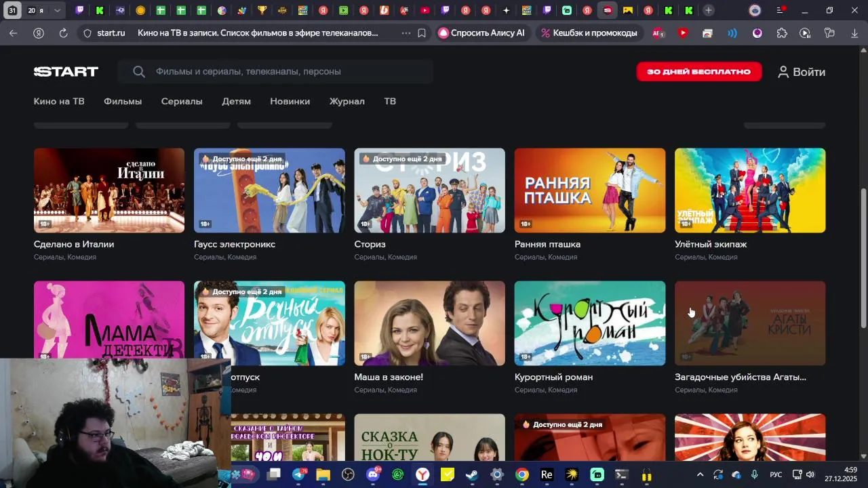Open the «Курортный роман» poster
This screenshot has height=488, width=868.
[x=590, y=323]
